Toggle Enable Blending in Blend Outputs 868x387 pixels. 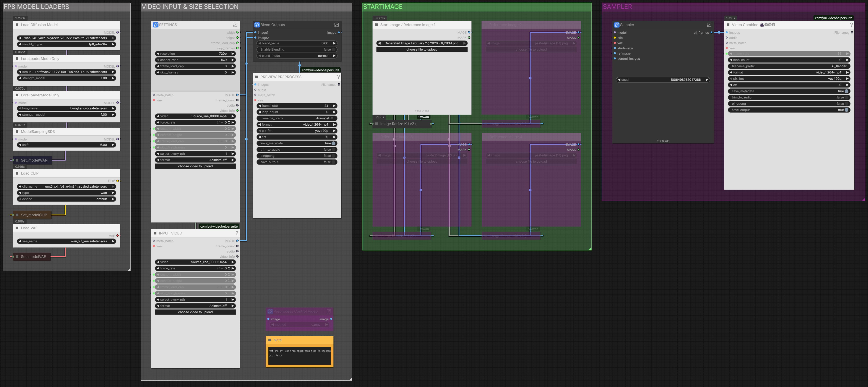pyautogui.click(x=297, y=50)
